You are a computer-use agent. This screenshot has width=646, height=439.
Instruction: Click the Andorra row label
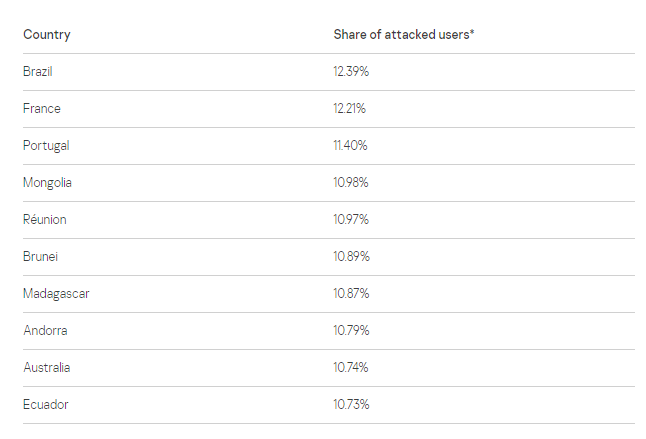(45, 330)
